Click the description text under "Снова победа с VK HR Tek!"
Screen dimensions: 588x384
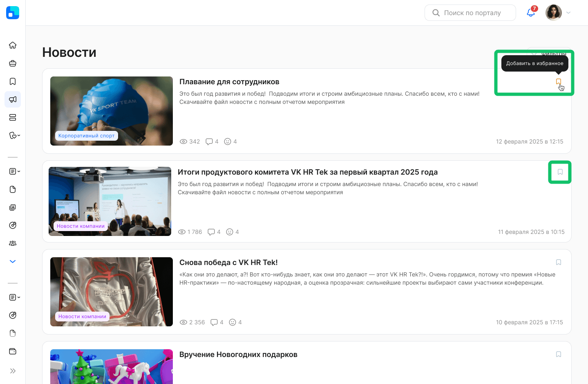(x=367, y=278)
